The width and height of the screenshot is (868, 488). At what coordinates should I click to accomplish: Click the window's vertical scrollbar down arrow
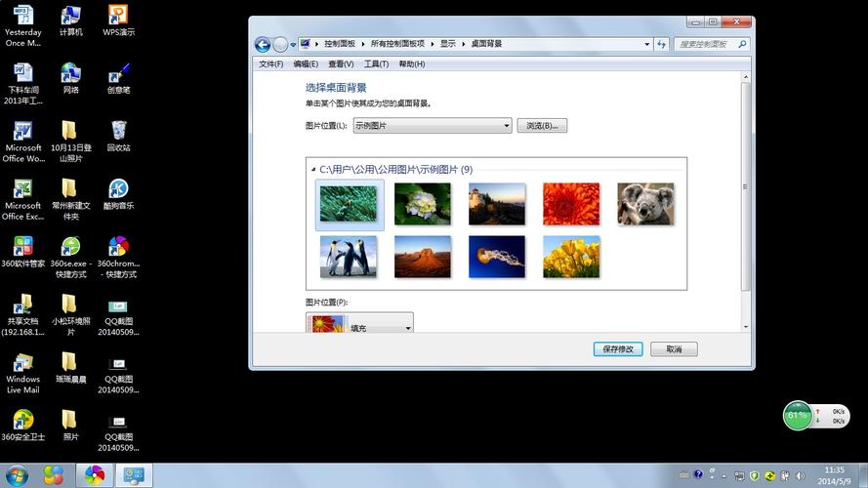746,326
